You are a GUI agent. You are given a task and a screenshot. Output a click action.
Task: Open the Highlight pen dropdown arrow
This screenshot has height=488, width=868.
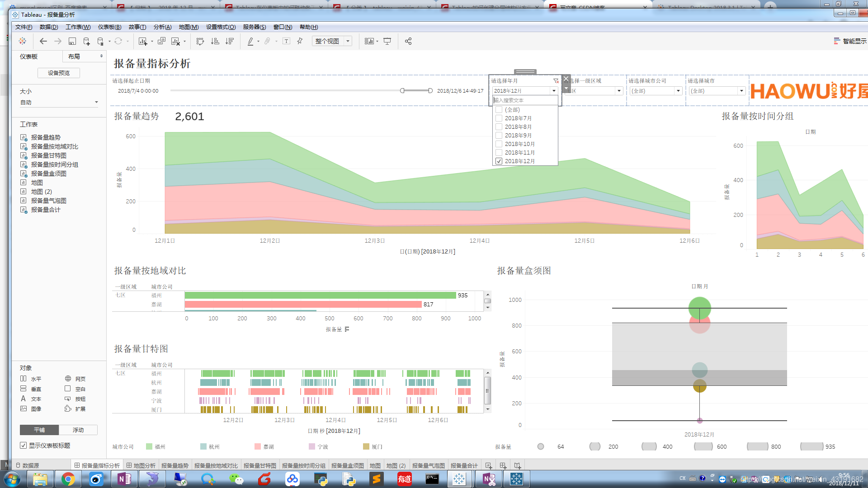click(258, 42)
